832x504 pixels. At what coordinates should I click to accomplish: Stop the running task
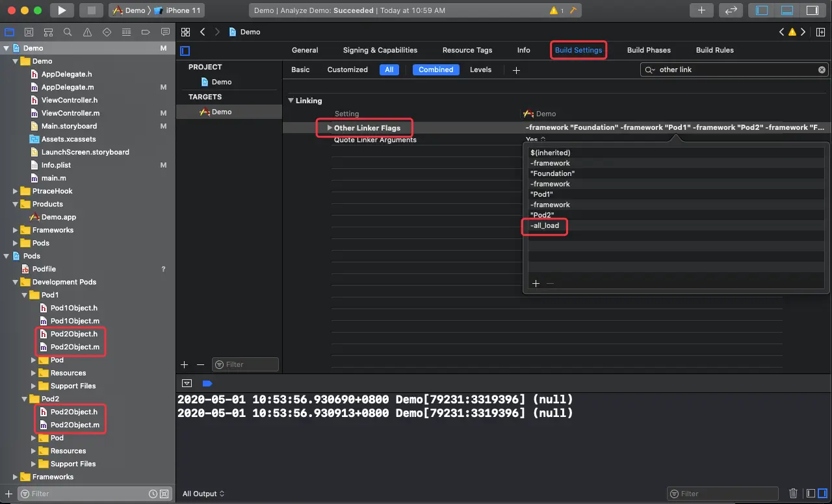point(91,10)
